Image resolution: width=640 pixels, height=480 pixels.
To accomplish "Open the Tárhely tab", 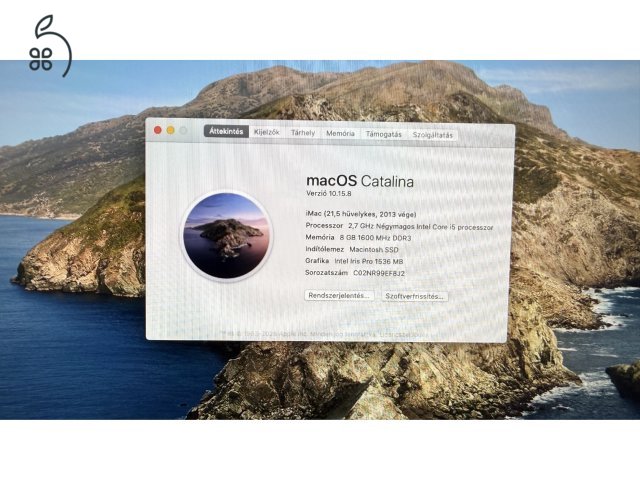I will tap(303, 133).
